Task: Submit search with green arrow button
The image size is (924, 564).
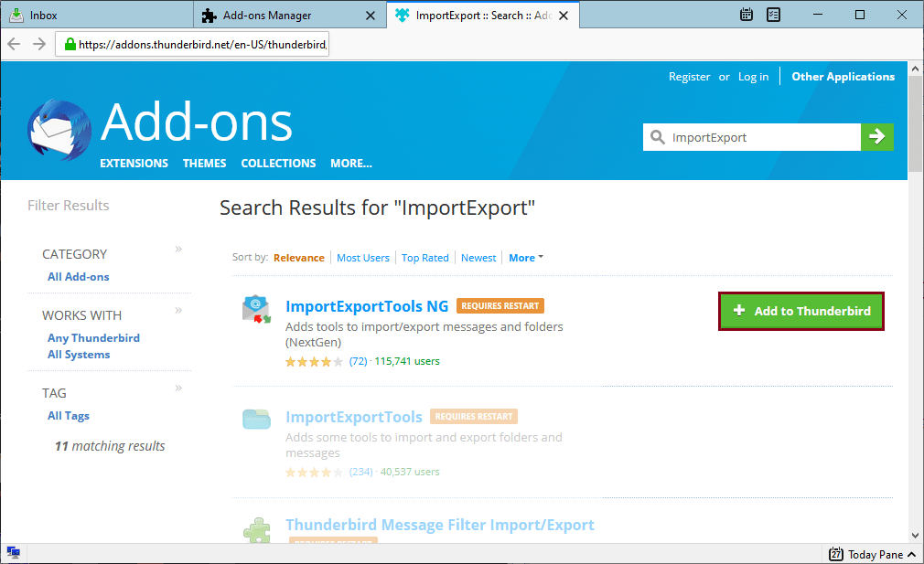Action: click(876, 136)
